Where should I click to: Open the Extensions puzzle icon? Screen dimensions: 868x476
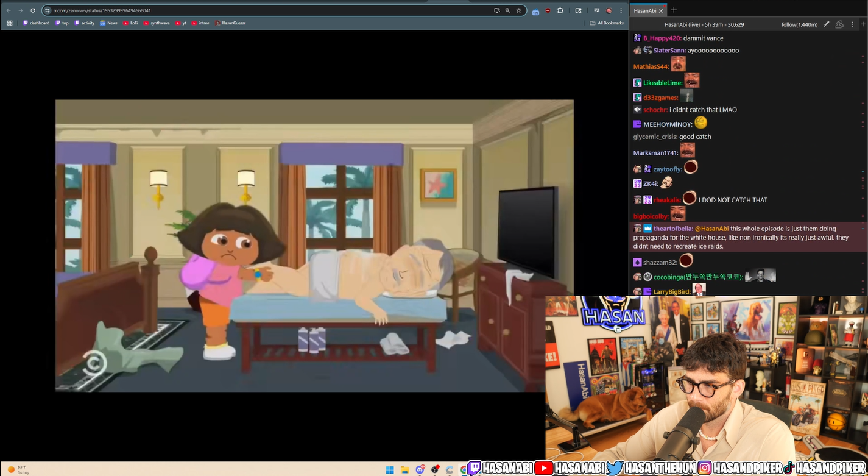[x=560, y=10]
